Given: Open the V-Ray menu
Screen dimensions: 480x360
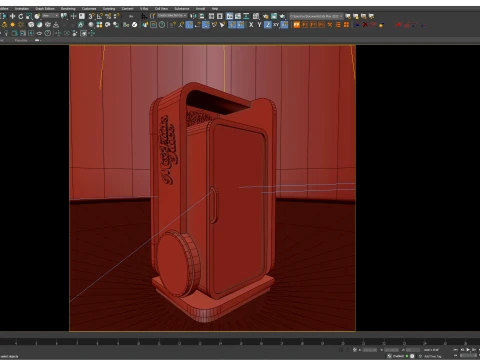Looking at the screenshot, I should (144, 8).
